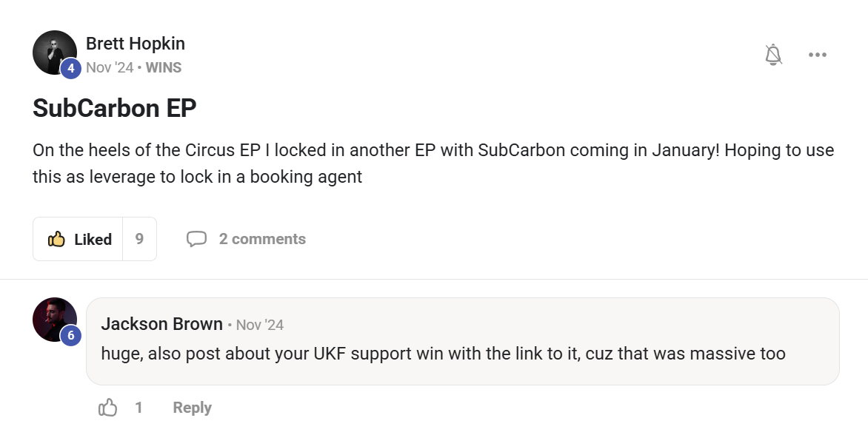Open the three-dot post options menu
The image size is (868, 435).
tap(818, 55)
